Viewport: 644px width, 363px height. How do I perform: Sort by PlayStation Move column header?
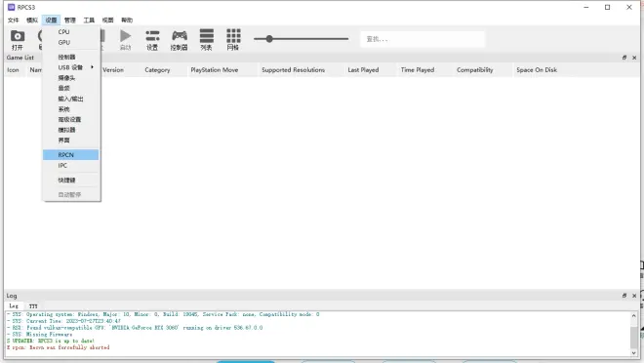pyautogui.click(x=215, y=70)
